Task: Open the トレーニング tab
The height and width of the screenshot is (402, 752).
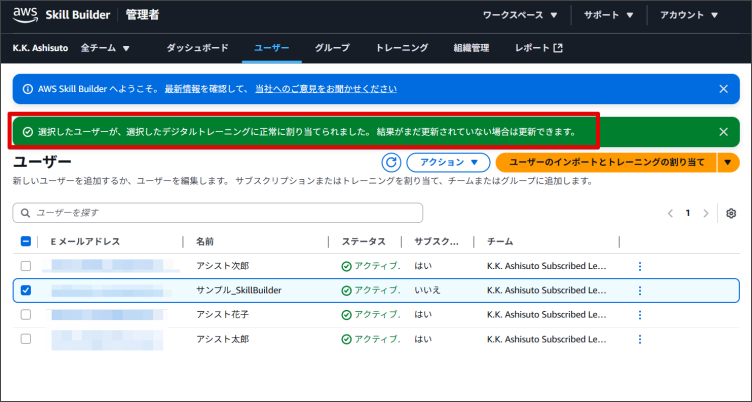Action: click(x=402, y=48)
